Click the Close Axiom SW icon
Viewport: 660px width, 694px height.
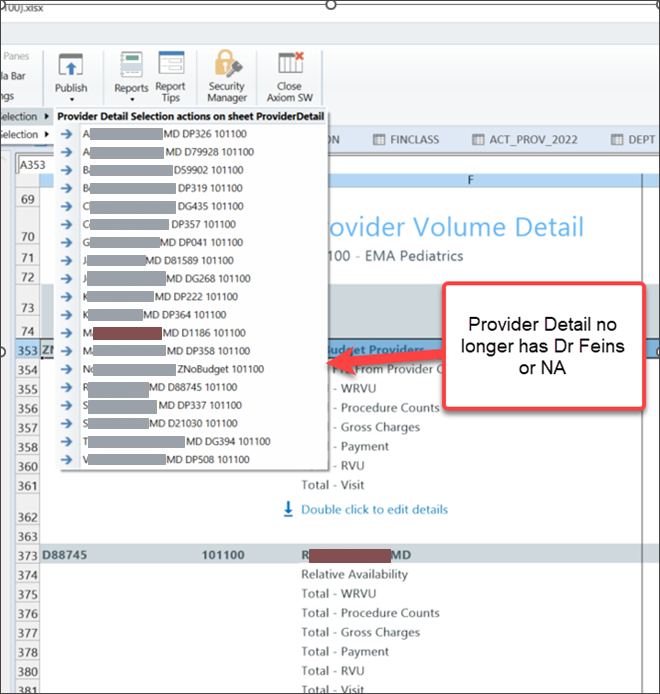point(290,66)
